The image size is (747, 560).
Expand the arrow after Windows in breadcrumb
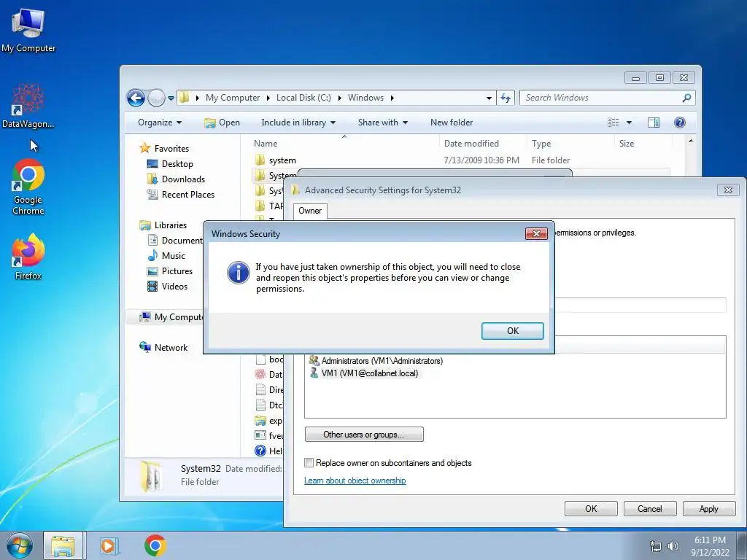[392, 98]
